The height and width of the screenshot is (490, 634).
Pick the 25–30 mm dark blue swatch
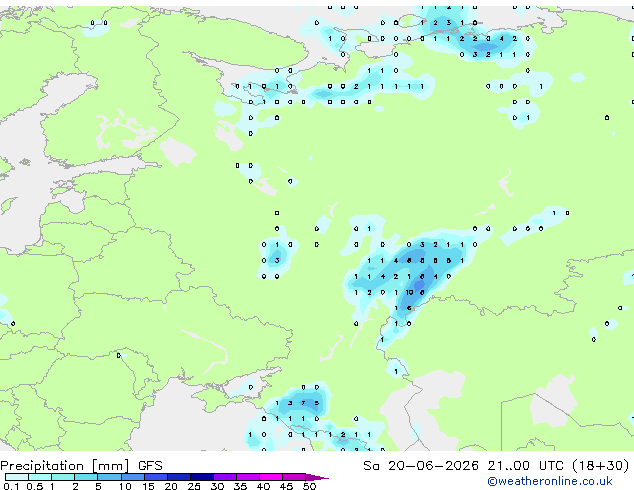[201, 477]
